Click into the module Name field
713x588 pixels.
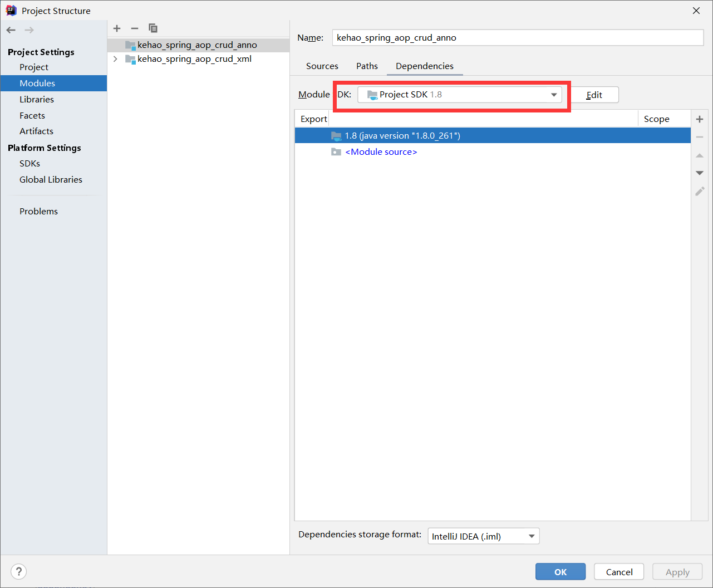pyautogui.click(x=518, y=38)
